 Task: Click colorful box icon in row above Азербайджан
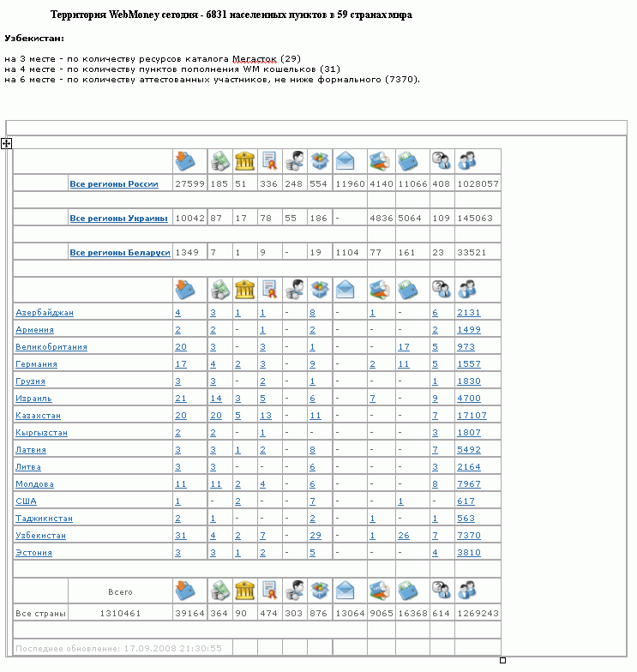pyautogui.click(x=320, y=290)
